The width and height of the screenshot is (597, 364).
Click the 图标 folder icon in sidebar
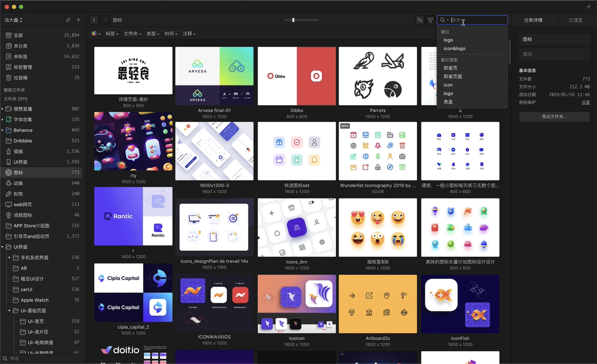click(x=9, y=172)
